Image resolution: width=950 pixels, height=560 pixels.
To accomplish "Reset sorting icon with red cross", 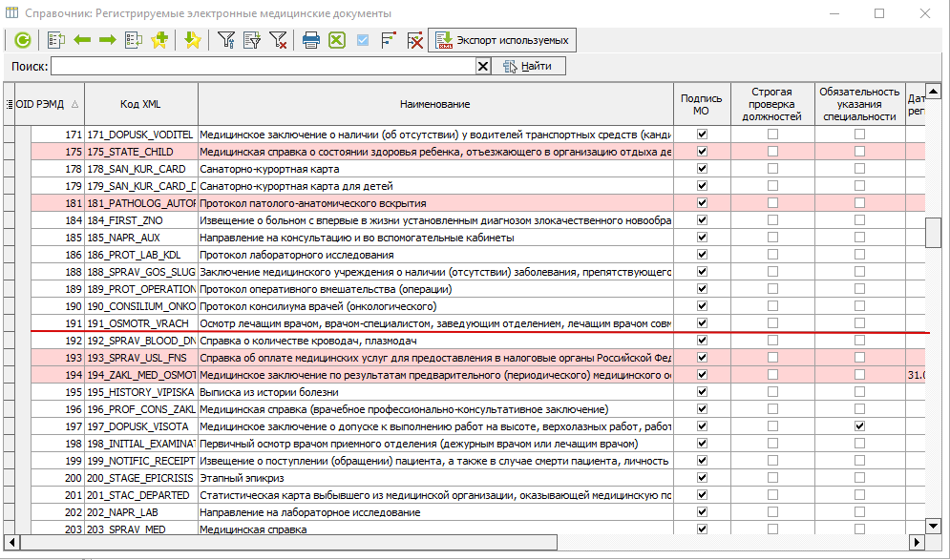I will point(415,41).
